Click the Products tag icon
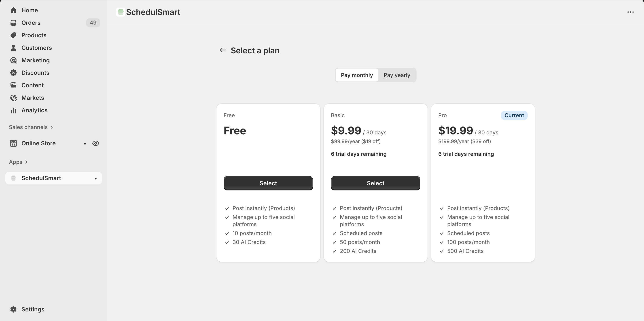644x321 pixels. tap(13, 35)
